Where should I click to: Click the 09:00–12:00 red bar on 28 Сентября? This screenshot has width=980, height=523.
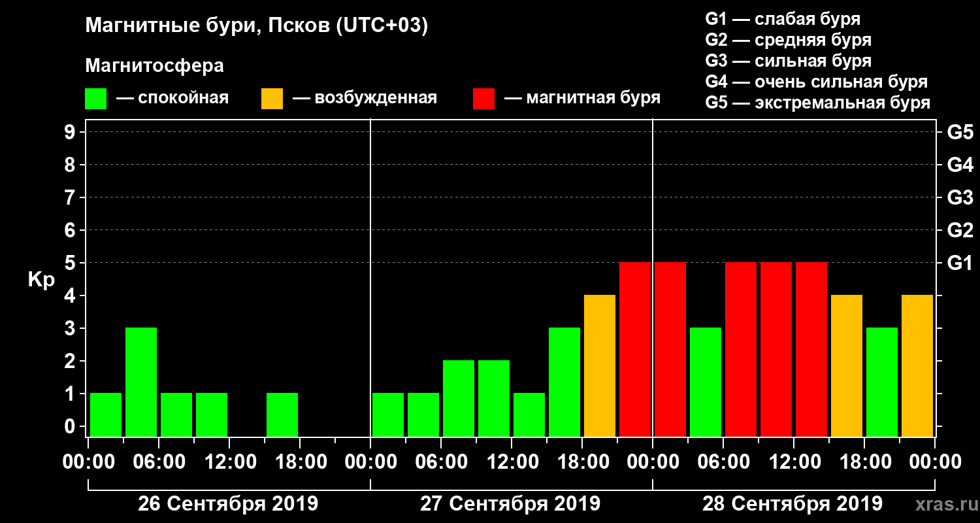[x=776, y=349]
